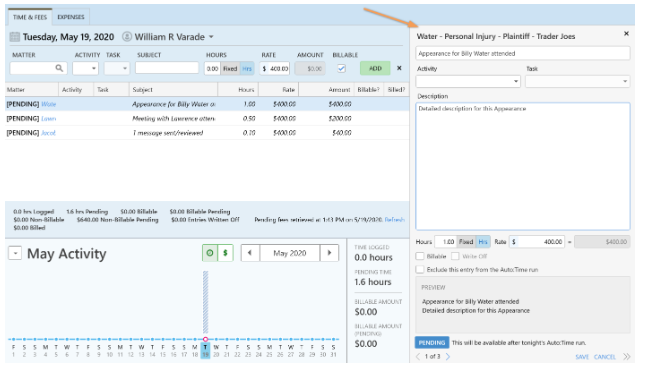Select Fixed toggle in detail panel
This screenshot has height=374, width=649.
[466, 242]
